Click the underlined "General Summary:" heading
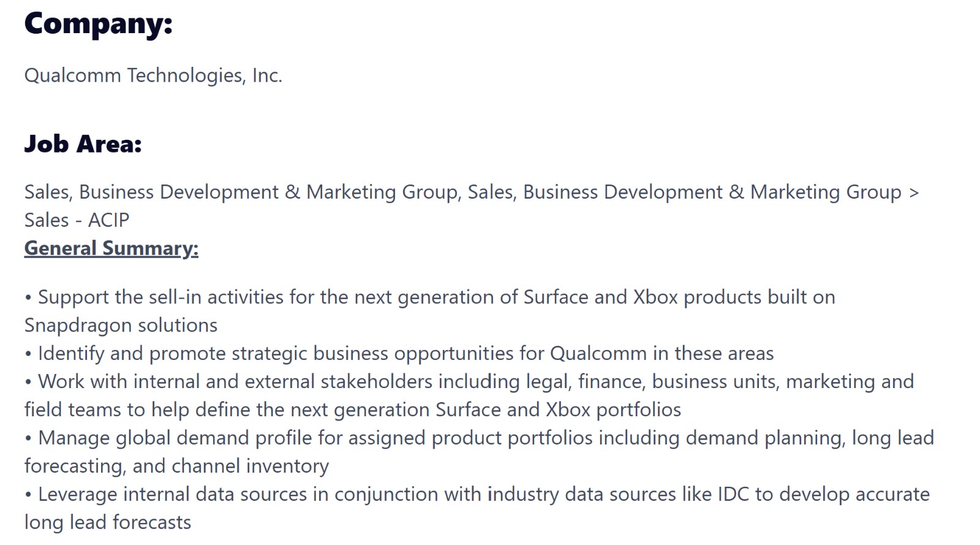This screenshot has width=980, height=545. [x=111, y=248]
